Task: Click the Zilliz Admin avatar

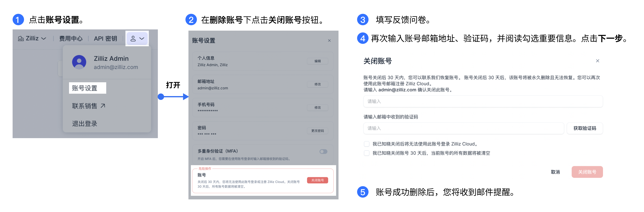Action: pyautogui.click(x=79, y=62)
